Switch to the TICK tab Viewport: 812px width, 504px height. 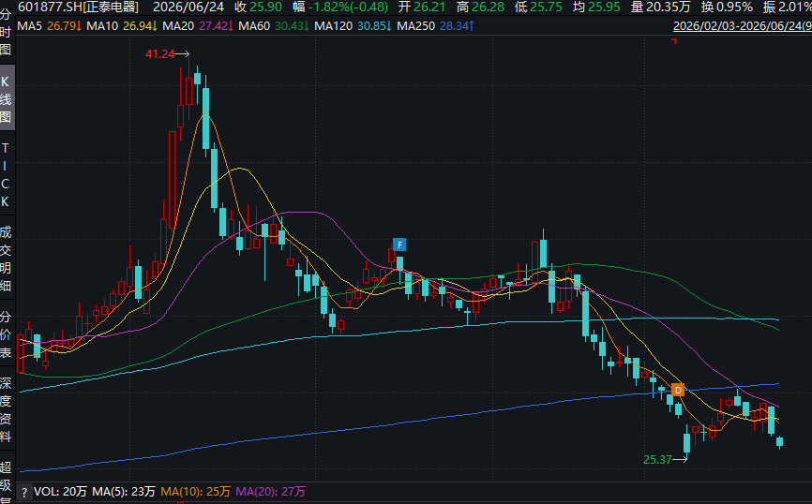pos(6,175)
